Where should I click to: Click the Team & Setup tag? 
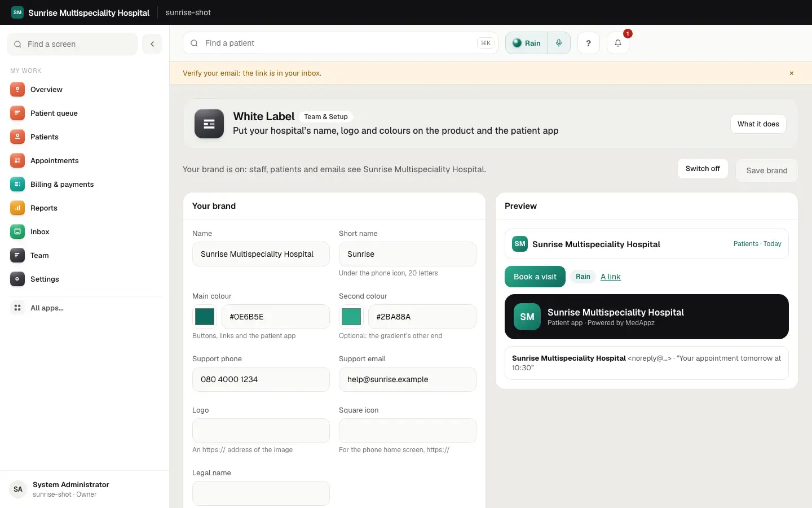pos(326,117)
